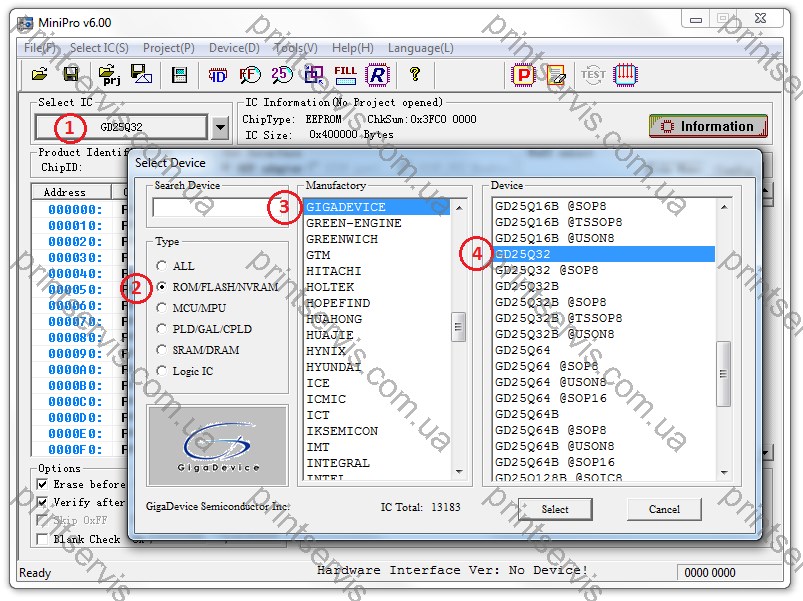Click the Cancel button in dialog
The image size is (803, 601).
pyautogui.click(x=664, y=509)
